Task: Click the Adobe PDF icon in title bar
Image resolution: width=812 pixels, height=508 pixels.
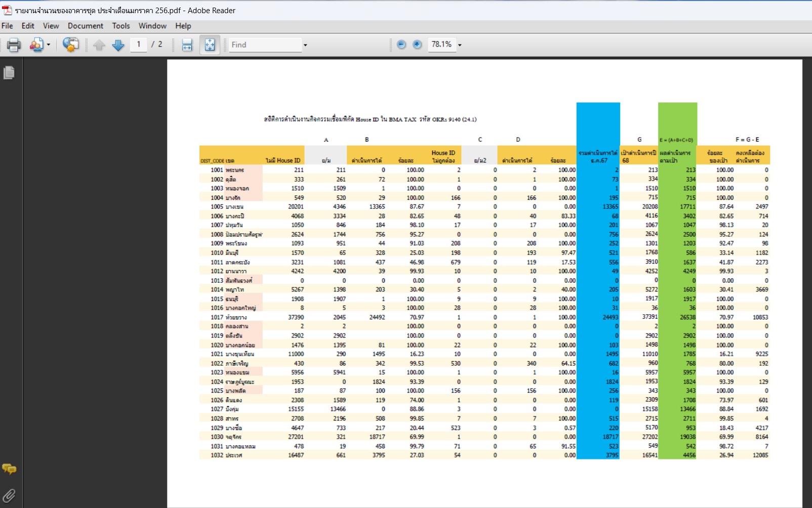Action: pos(7,10)
